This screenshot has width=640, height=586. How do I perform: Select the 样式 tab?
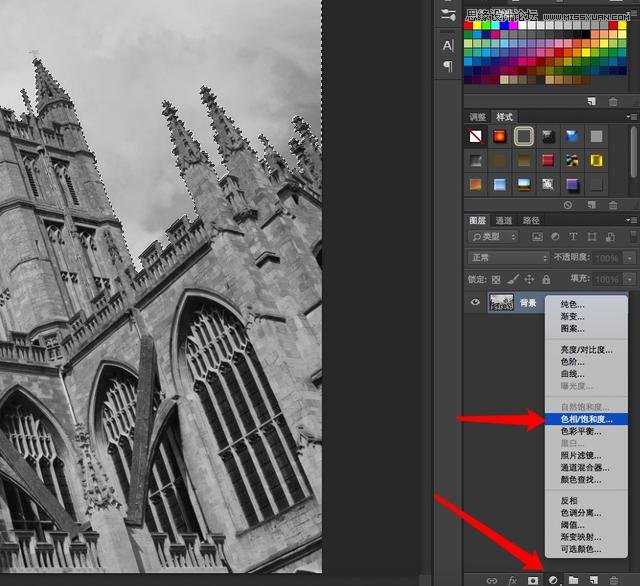[x=504, y=117]
